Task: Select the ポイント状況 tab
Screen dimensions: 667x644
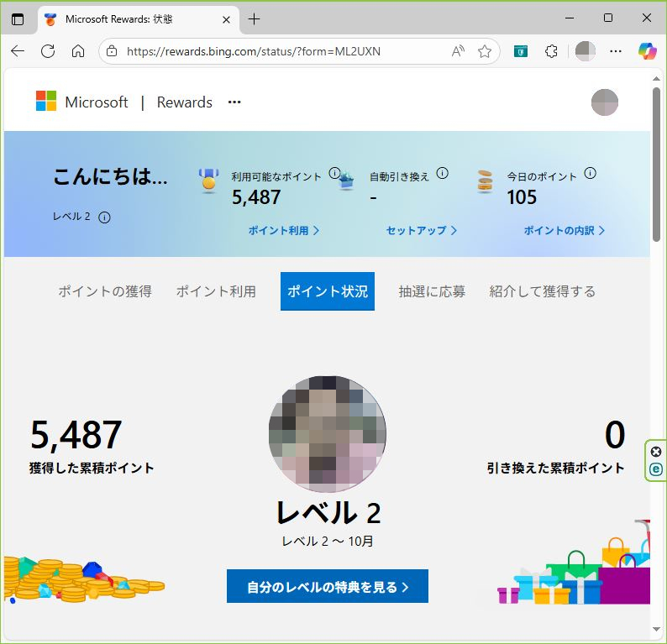Action: tap(328, 291)
